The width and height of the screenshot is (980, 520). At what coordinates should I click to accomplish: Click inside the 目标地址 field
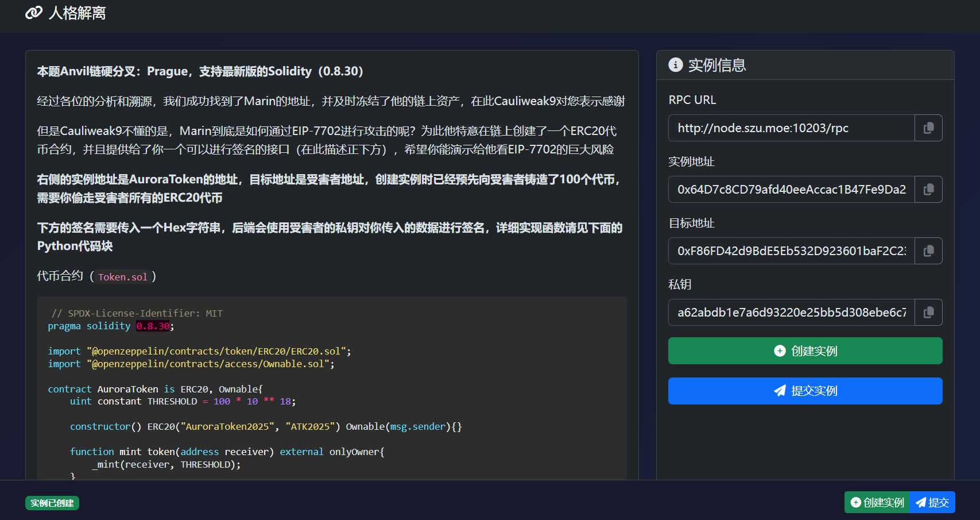[791, 251]
